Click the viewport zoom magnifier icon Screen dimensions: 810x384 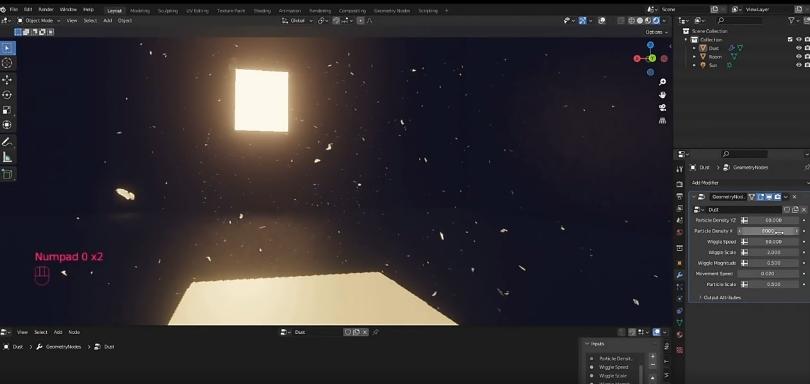[x=662, y=82]
